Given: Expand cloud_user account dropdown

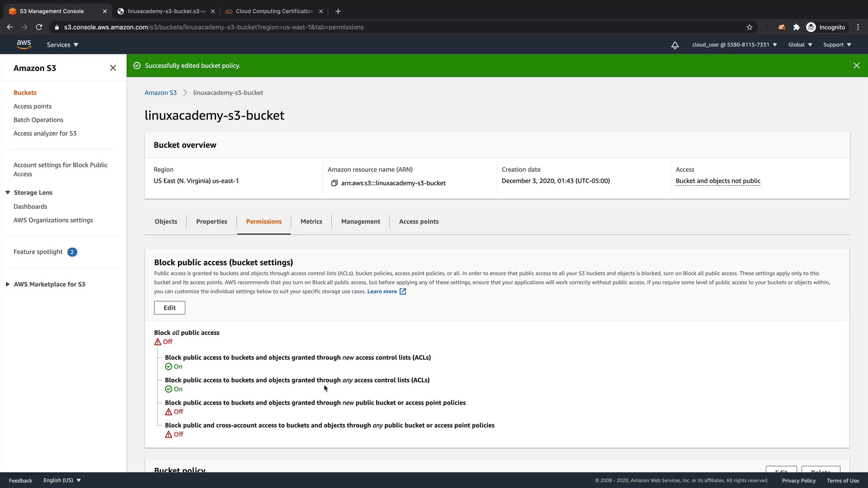Looking at the screenshot, I should click(734, 45).
